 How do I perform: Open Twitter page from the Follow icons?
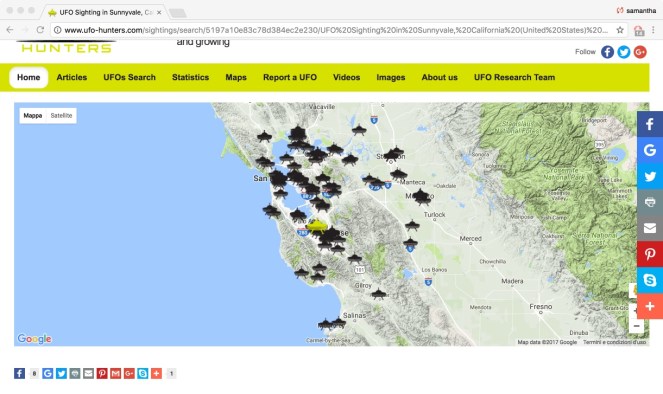tap(624, 52)
